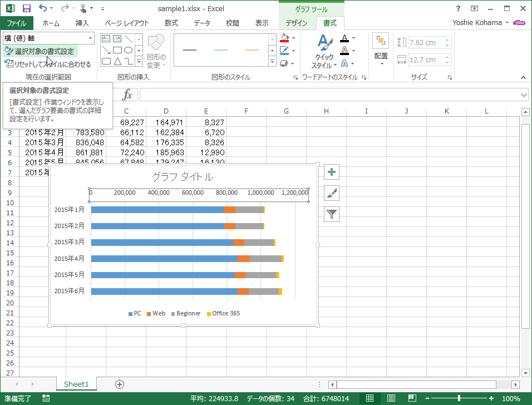Screen dimensions: 532x405
Task: Select the oval shape in shapes gallery
Action: click(x=128, y=50)
